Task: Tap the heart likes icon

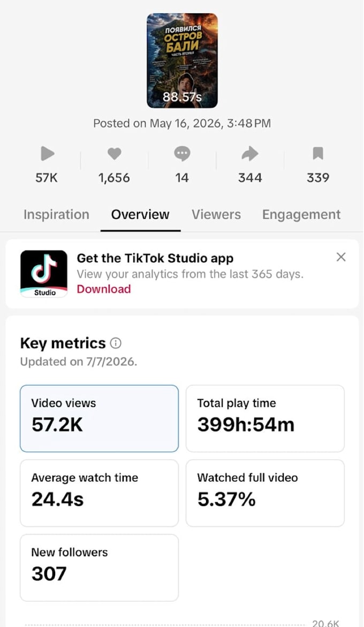Action: [x=114, y=154]
